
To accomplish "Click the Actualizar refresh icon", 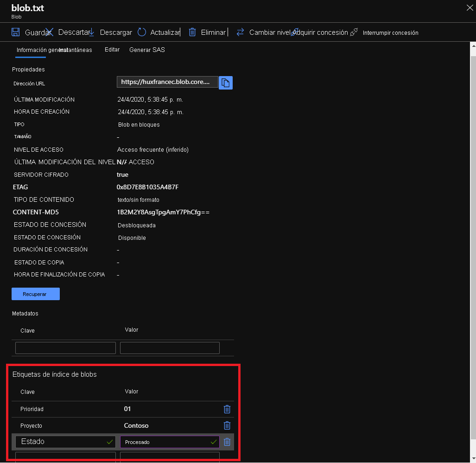I will click(141, 32).
